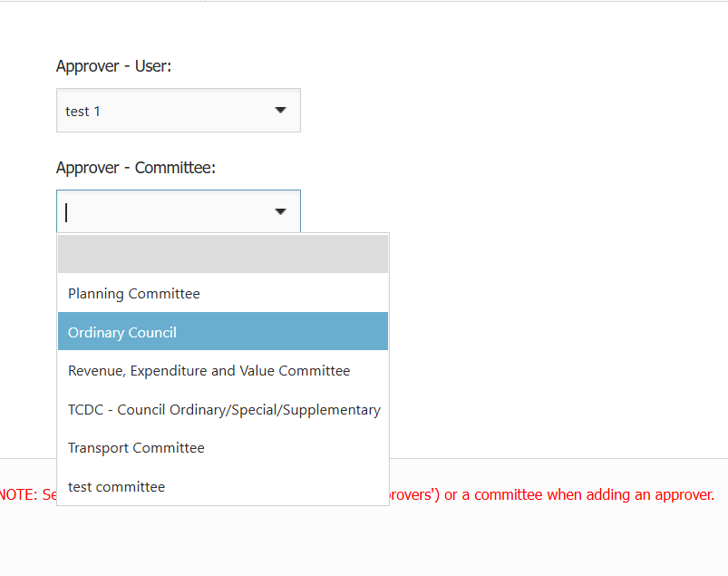Click the Approver - User dropdown arrow
728x576 pixels.
point(280,111)
